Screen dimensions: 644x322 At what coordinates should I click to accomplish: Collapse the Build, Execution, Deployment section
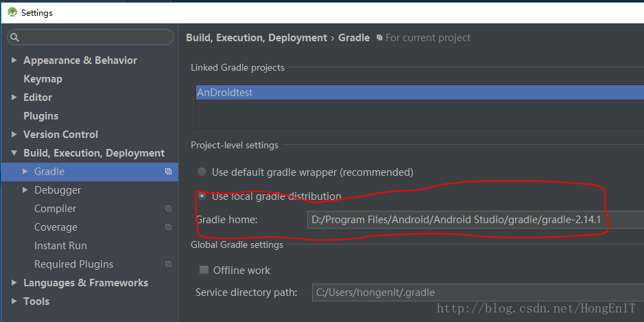pyautogui.click(x=14, y=153)
